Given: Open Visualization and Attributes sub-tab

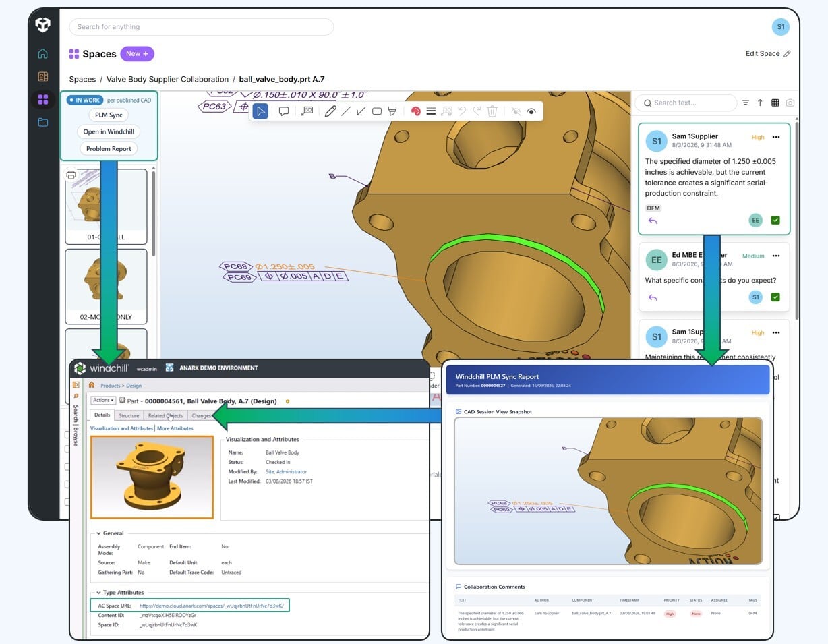Looking at the screenshot, I should coord(121,428).
